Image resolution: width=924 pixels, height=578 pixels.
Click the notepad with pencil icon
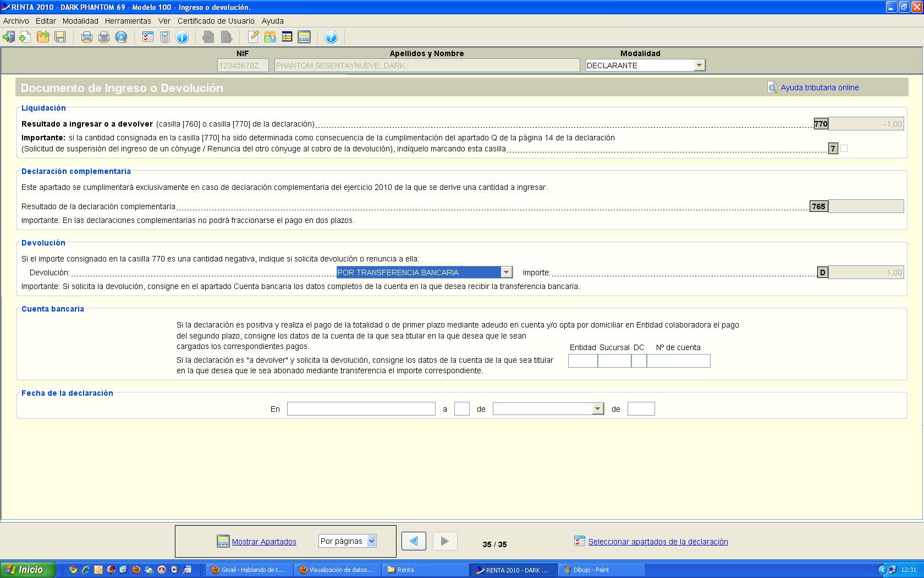click(252, 37)
